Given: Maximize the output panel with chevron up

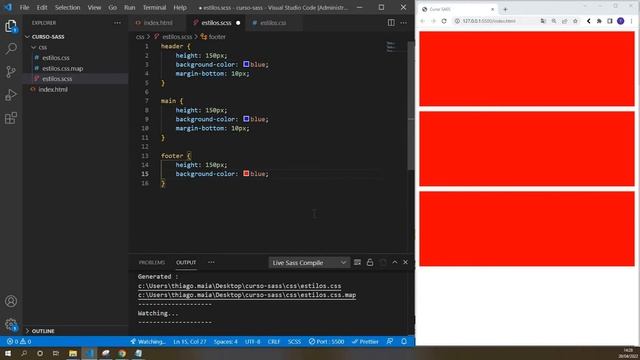Looking at the screenshot, I should [x=395, y=262].
